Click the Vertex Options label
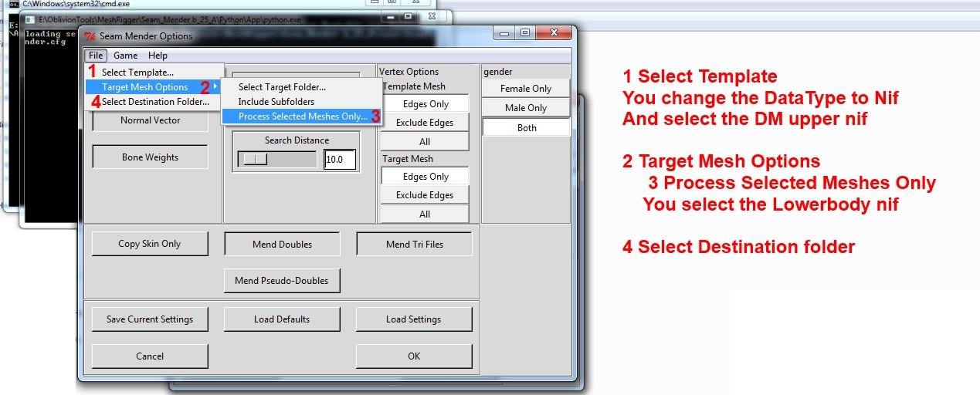This screenshot has height=395, width=980. tap(409, 72)
